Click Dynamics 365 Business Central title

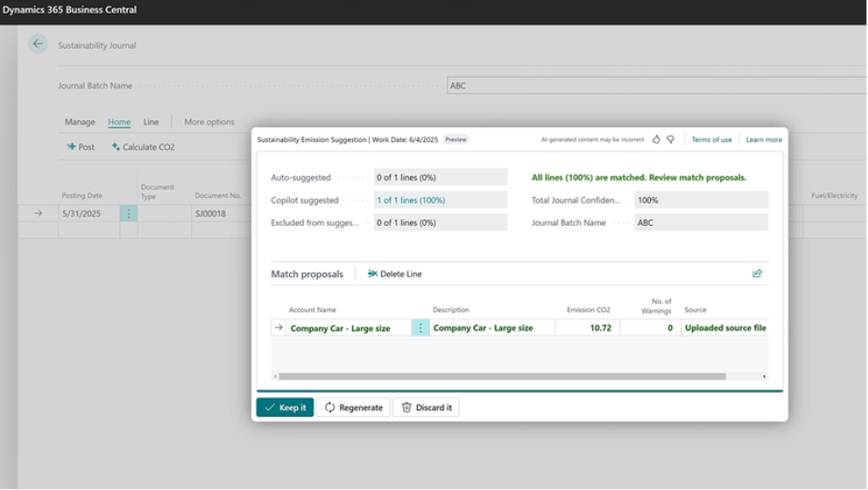click(x=70, y=10)
